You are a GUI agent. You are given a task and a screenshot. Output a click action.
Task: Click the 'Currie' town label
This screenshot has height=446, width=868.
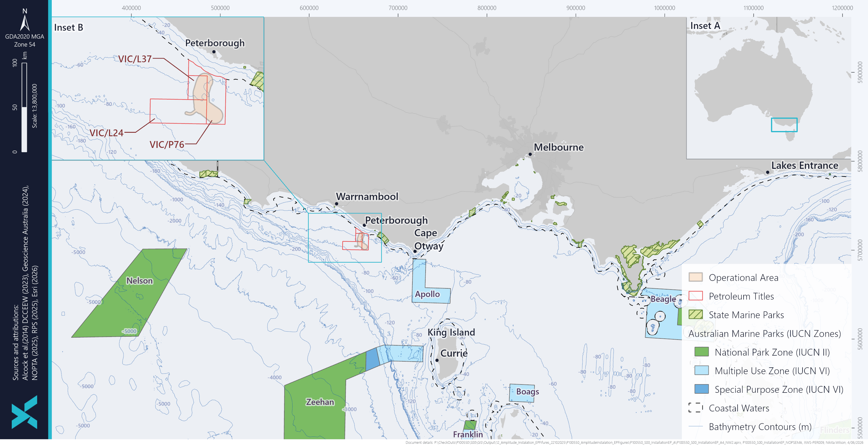[454, 353]
